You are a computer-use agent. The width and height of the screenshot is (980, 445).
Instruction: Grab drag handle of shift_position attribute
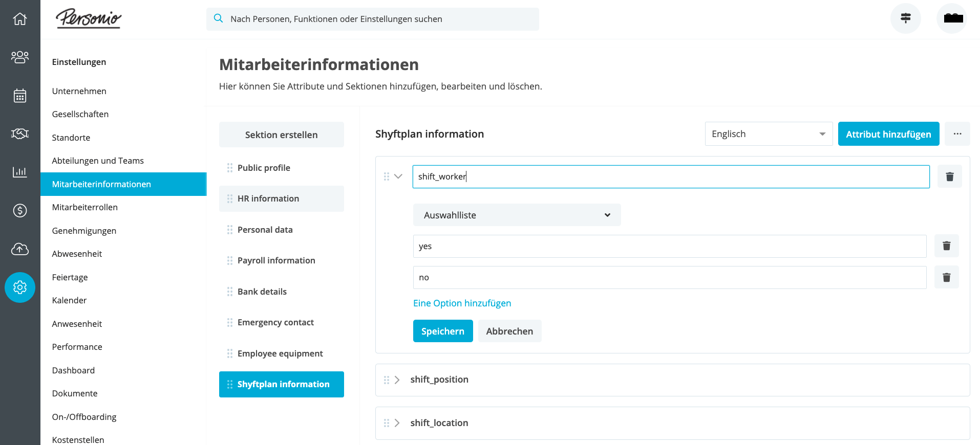tap(387, 380)
